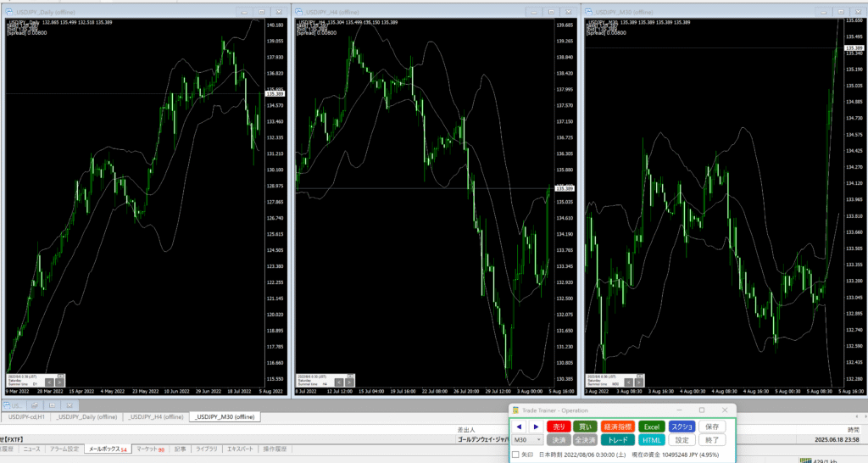The height and width of the screenshot is (463, 868).
Task: Step forward one bar in Trade Trainer
Action: (x=536, y=427)
